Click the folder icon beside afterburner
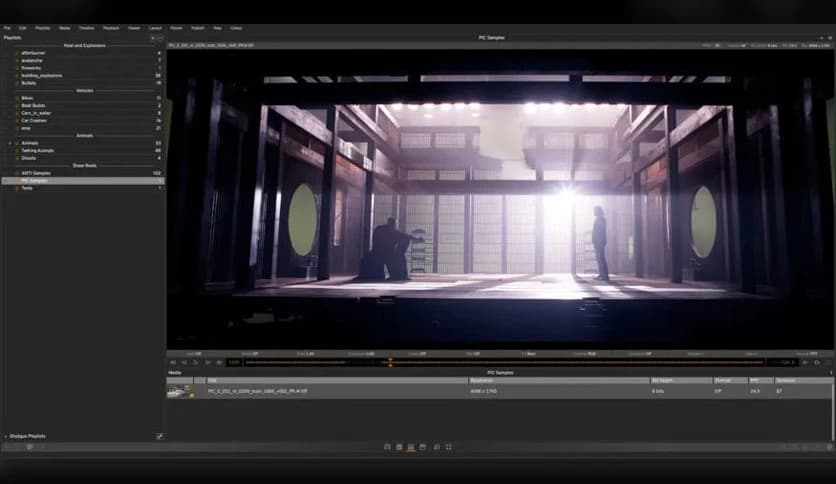This screenshot has height=484, width=836. coord(17,53)
